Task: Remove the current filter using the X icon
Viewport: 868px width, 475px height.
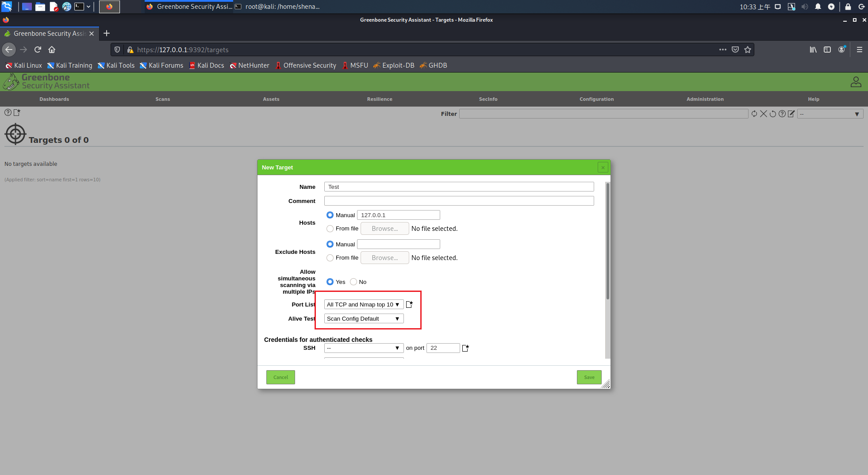Action: click(x=764, y=114)
